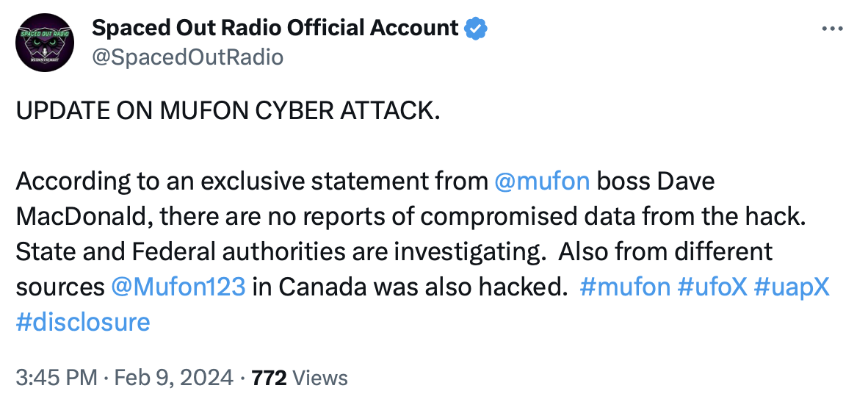
Task: Open the @mufon mention
Action: pos(542,181)
